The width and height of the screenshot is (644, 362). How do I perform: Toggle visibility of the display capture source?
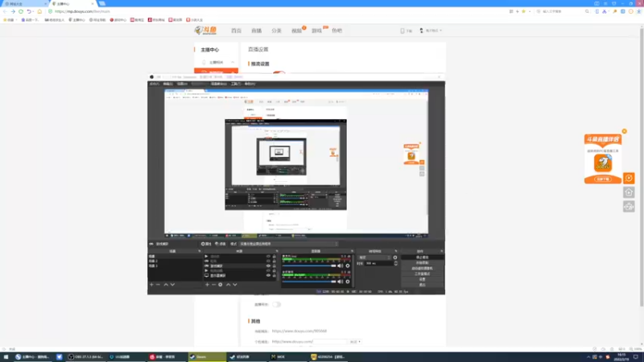click(x=268, y=275)
